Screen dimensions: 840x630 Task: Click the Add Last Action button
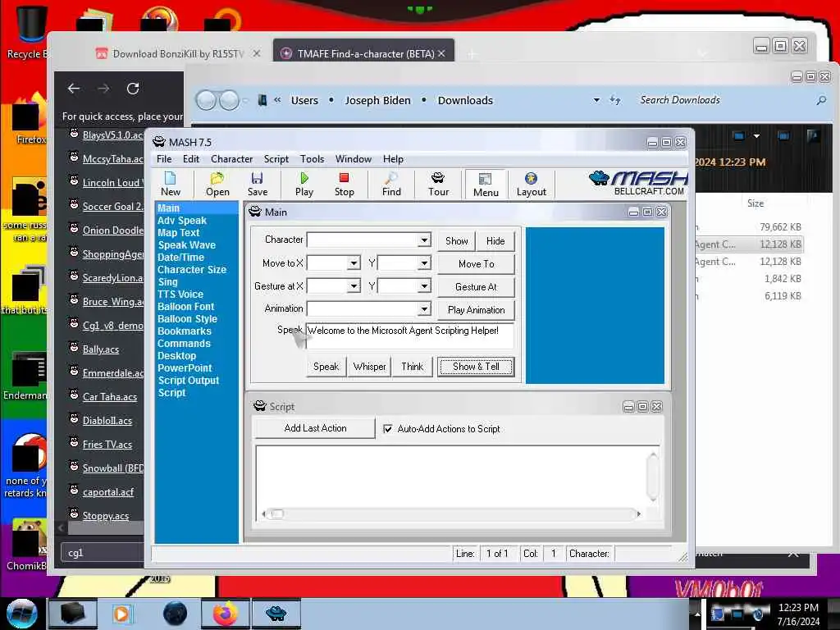(315, 428)
